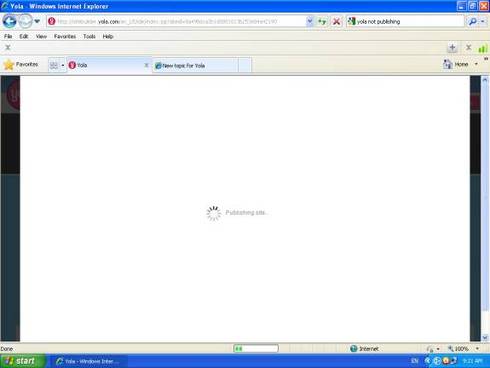This screenshot has width=490, height=368.
Task: Click the 'Done' status text
Action: click(7, 349)
